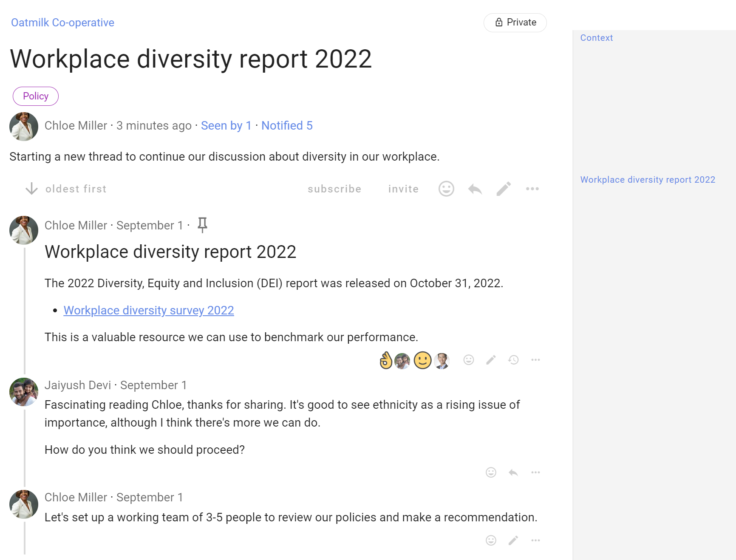Image resolution: width=736 pixels, height=560 pixels.
Task: Edit Chloe's working team comment
Action: 513,540
